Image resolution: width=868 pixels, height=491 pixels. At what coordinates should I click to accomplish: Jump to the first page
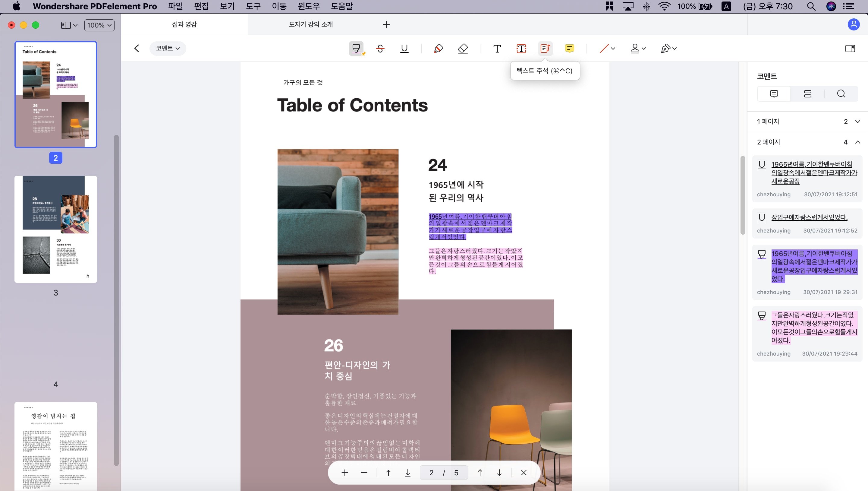click(x=388, y=473)
